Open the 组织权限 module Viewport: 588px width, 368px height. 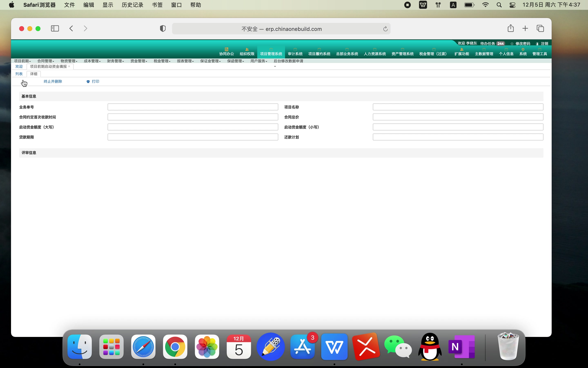pyautogui.click(x=247, y=52)
